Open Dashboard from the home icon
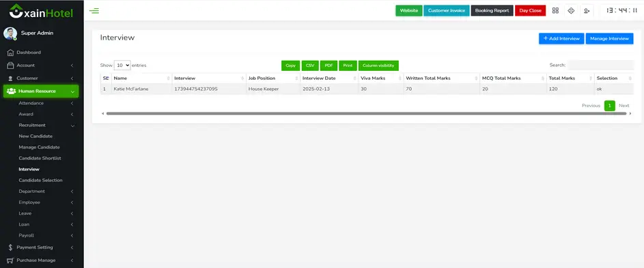The width and height of the screenshot is (644, 268). pos(11,53)
